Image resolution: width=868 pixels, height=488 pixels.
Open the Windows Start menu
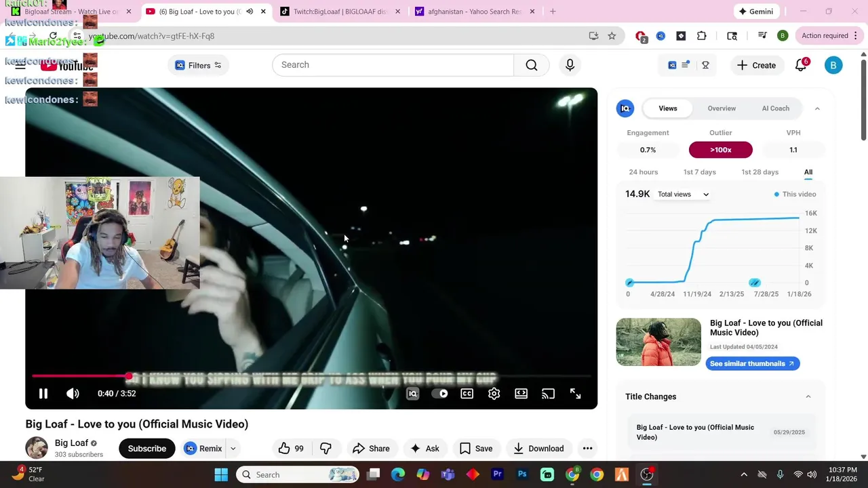click(x=221, y=474)
